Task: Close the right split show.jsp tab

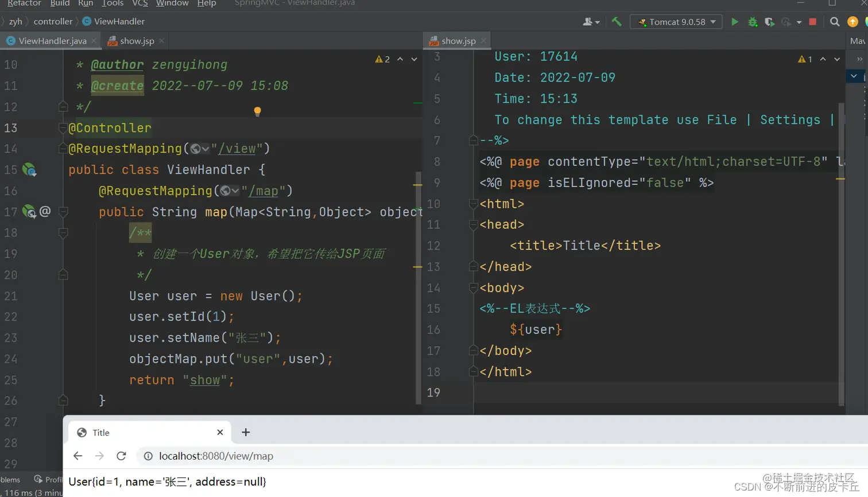Action: click(x=483, y=41)
